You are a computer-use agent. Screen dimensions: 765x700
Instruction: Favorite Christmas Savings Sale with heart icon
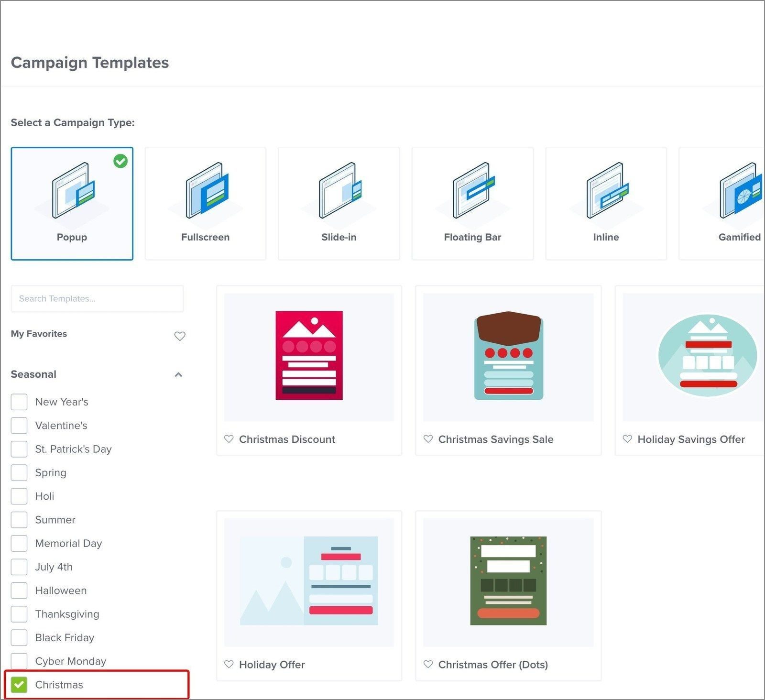tap(428, 439)
